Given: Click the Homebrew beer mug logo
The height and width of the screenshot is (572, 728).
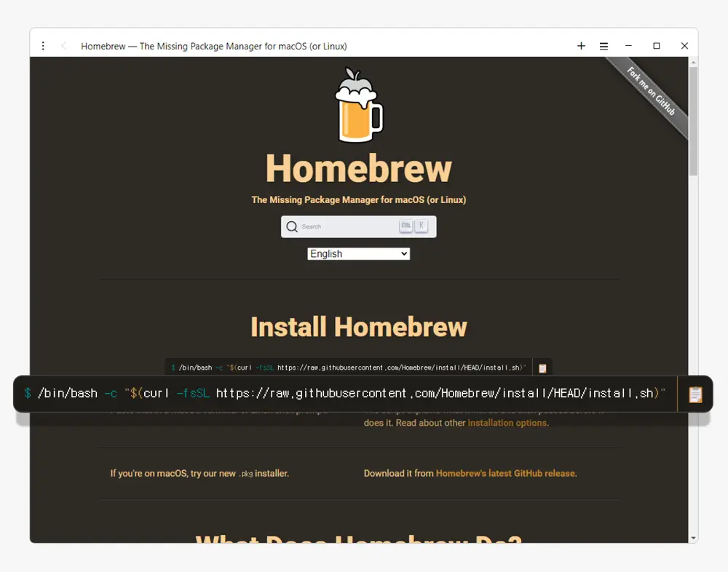Looking at the screenshot, I should 359,105.
